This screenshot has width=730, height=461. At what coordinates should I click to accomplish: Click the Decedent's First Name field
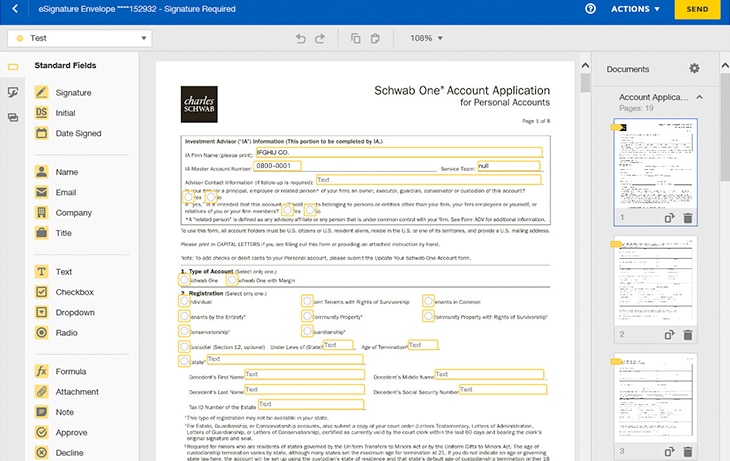tap(304, 374)
